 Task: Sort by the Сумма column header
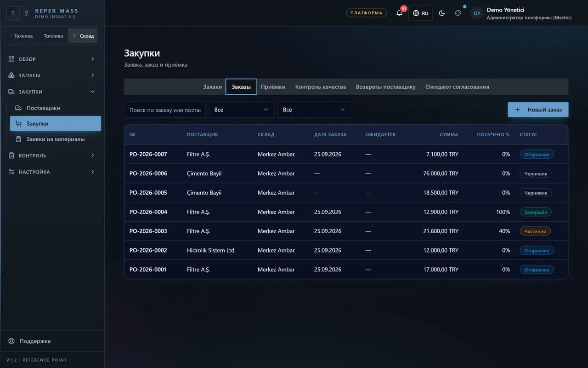tap(449, 135)
